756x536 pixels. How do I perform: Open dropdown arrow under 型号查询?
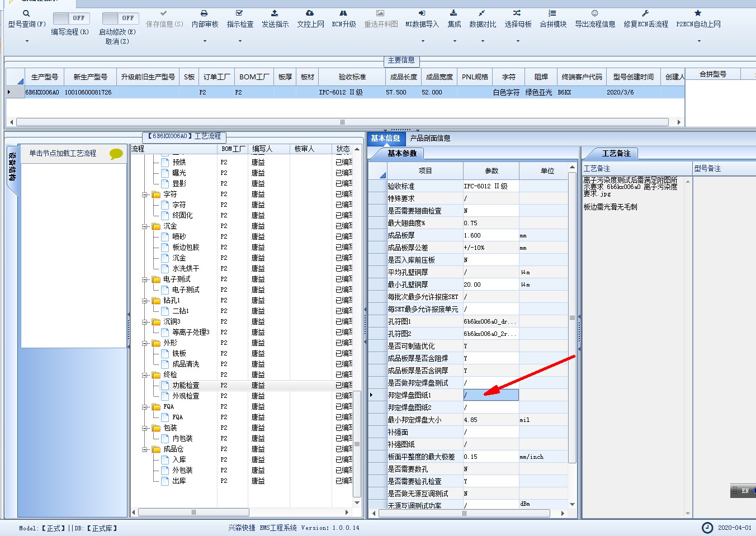pos(26,41)
